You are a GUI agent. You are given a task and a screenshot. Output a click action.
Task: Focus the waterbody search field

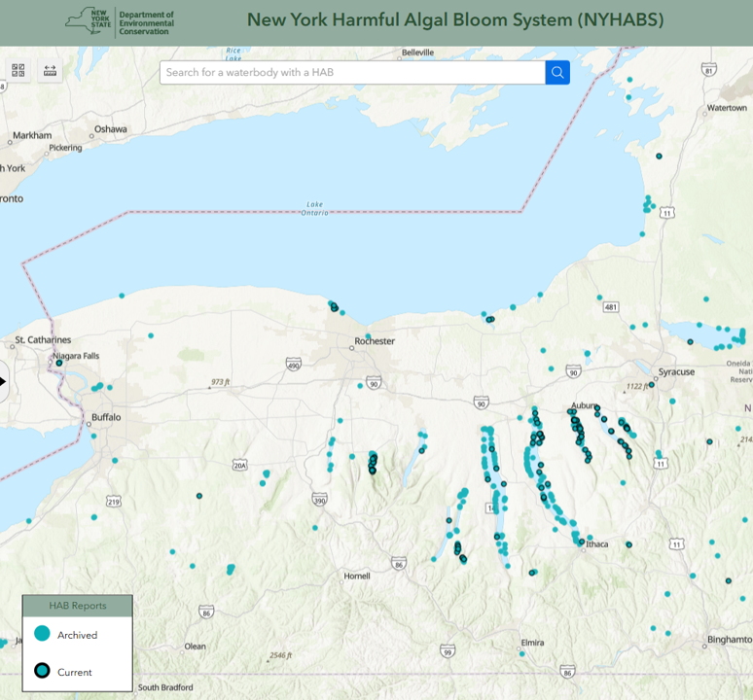coord(352,73)
